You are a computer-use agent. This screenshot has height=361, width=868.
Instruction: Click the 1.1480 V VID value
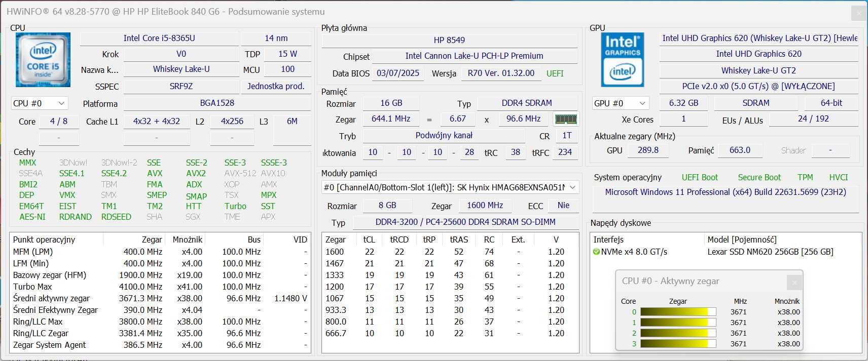291,298
